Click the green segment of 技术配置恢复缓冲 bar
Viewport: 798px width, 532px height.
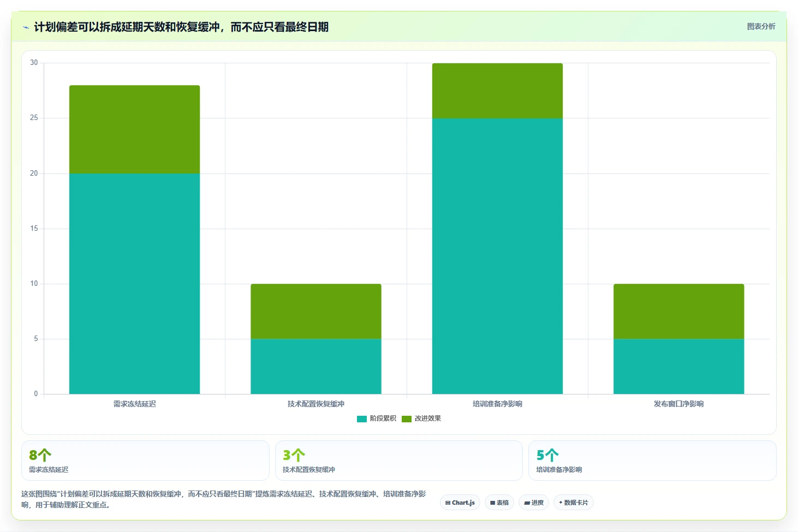tap(316, 311)
